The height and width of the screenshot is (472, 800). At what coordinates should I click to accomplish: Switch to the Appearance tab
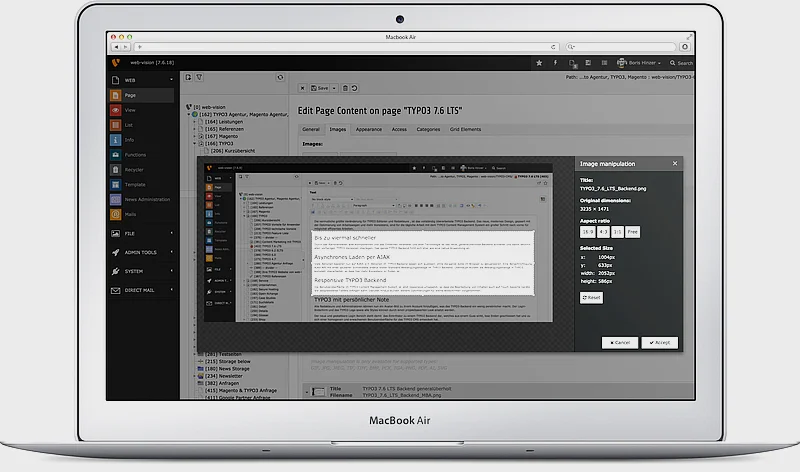click(x=369, y=129)
